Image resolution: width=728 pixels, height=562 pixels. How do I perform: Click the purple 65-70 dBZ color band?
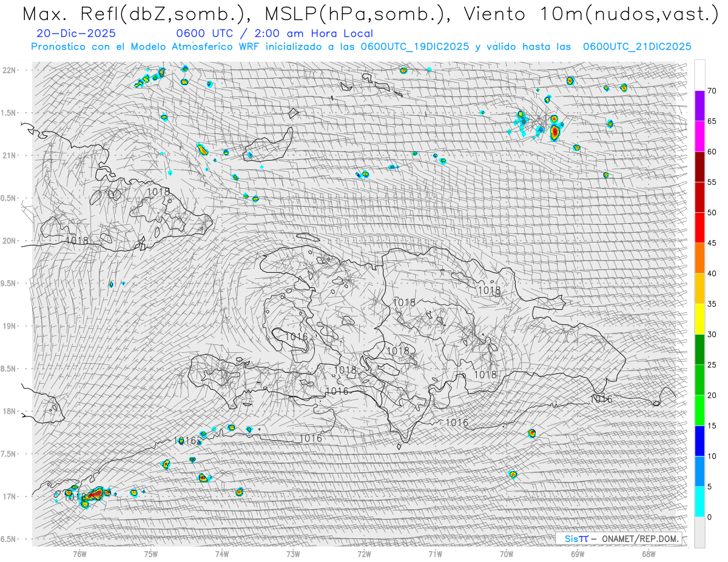pos(699,106)
